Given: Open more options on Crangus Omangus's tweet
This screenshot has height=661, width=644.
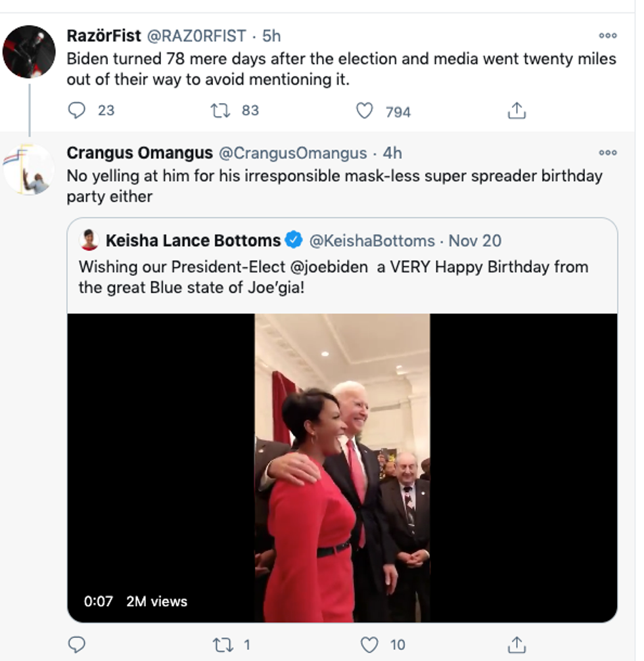Looking at the screenshot, I should pos(607,153).
